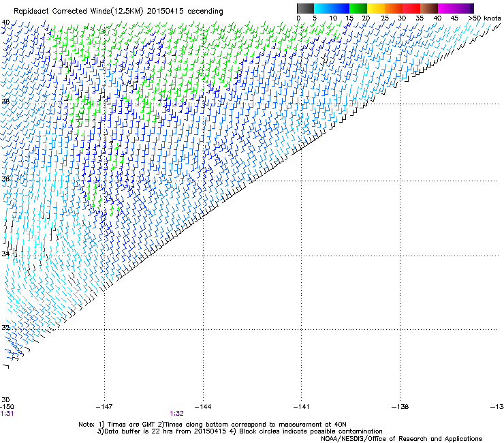Click the dark purple 45-50 knots legend swatch

tap(464, 8)
